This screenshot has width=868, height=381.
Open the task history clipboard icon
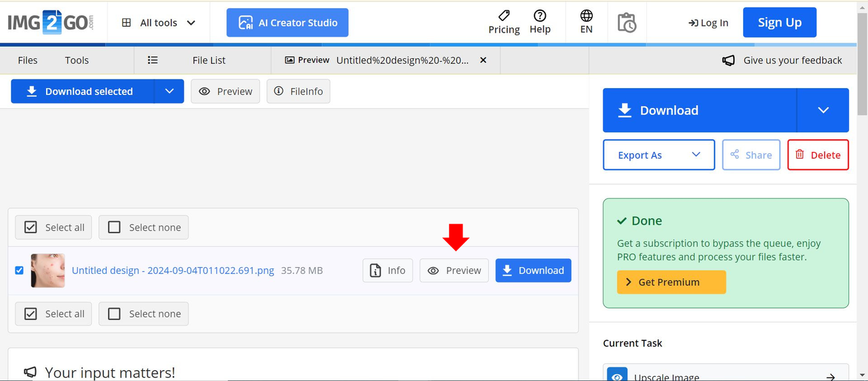(x=627, y=22)
